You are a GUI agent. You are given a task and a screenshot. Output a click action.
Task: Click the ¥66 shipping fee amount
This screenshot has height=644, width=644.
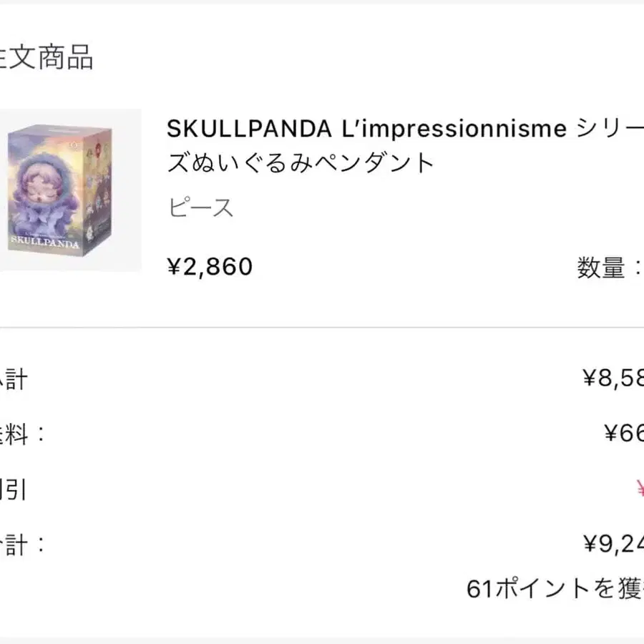pyautogui.click(x=623, y=434)
